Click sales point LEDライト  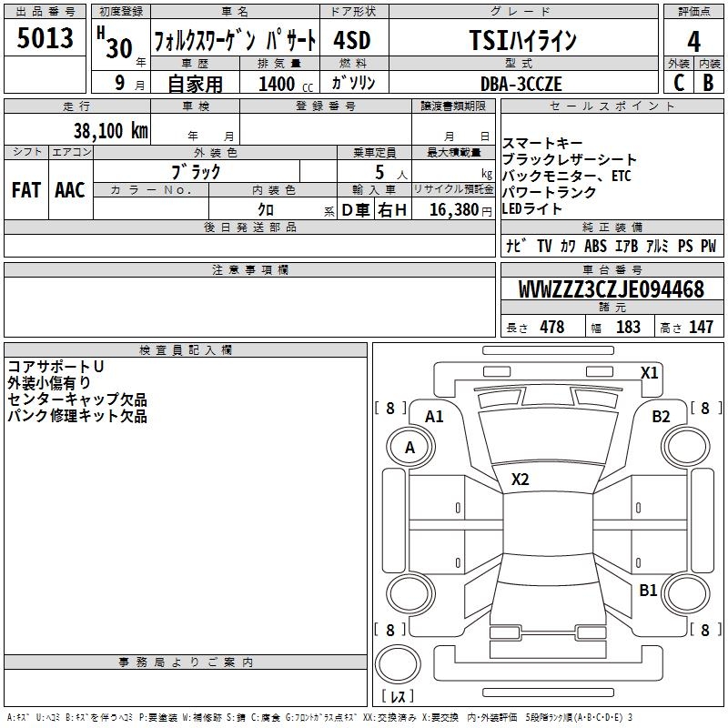[x=532, y=208]
